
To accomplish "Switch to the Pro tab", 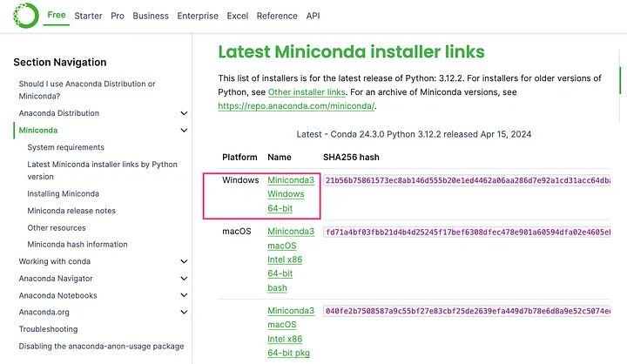I will (x=118, y=16).
